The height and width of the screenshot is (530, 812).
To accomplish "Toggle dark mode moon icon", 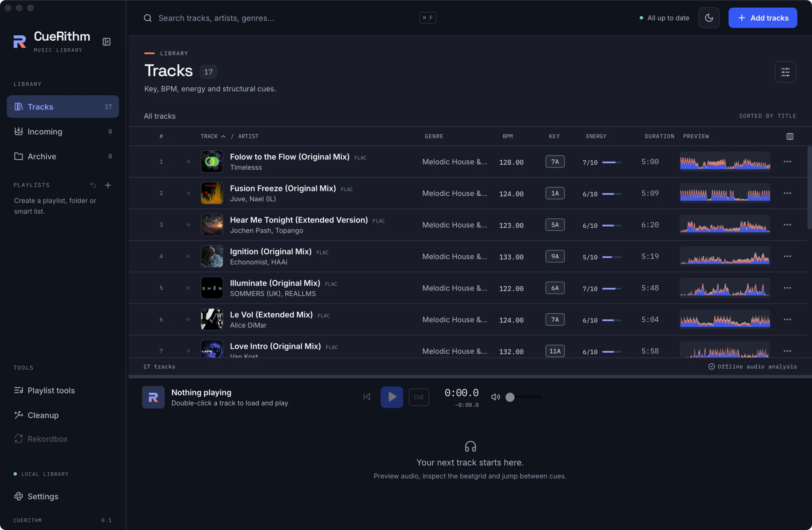I will tap(709, 18).
